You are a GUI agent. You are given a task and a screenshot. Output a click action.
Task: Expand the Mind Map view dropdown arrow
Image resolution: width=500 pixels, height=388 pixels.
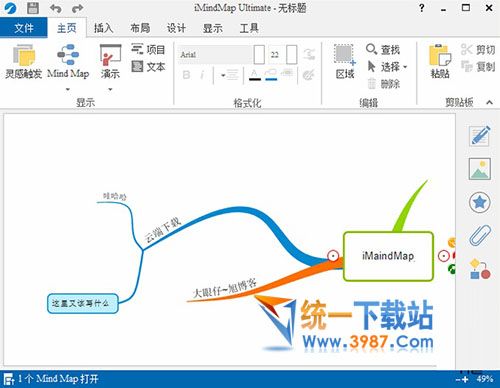pos(68,89)
